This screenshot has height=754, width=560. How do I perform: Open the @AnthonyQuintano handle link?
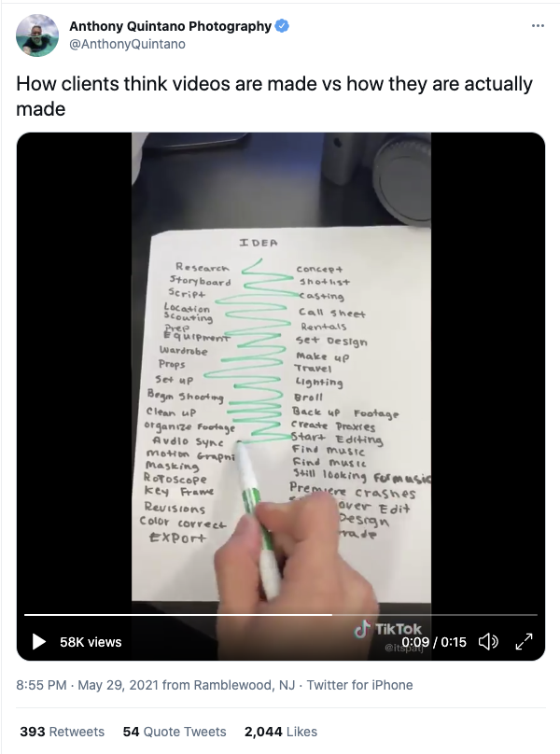tap(128, 44)
